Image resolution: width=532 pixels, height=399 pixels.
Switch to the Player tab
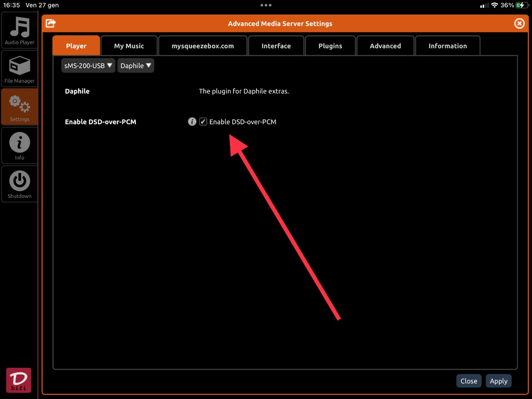point(76,46)
